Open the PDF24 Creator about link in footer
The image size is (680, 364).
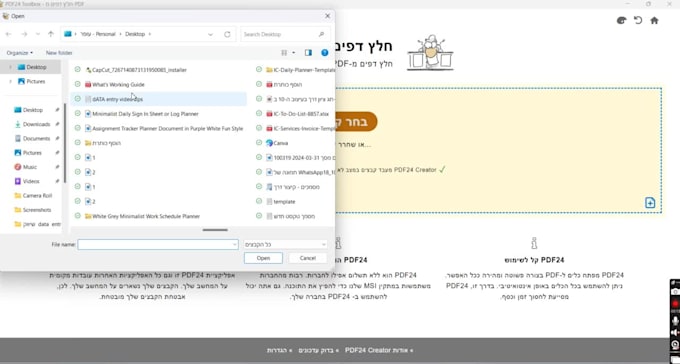[379, 351]
